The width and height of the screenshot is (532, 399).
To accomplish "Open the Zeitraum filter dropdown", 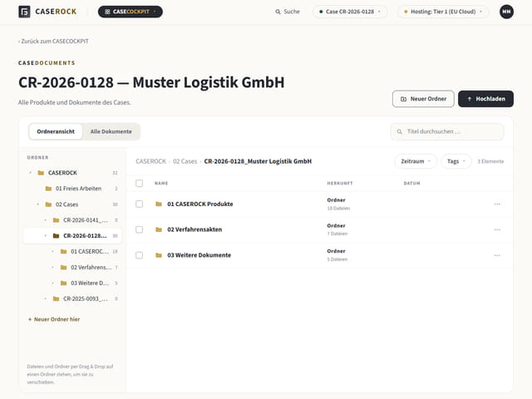I will tap(416, 161).
